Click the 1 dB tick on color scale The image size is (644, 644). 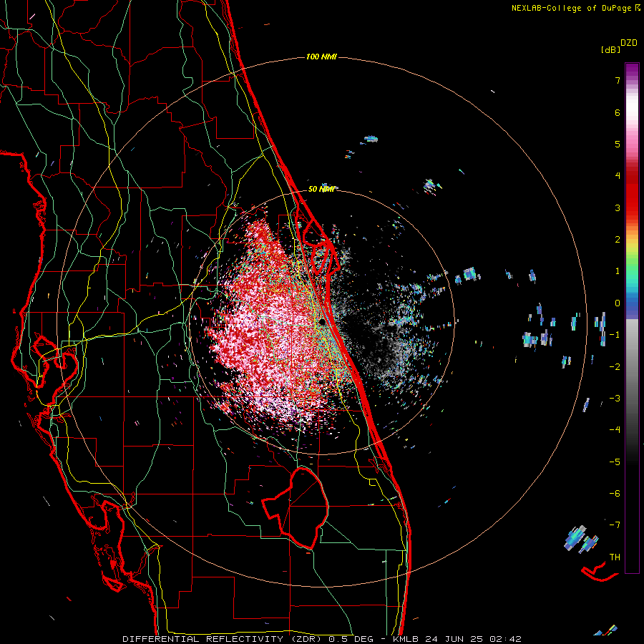[618, 271]
